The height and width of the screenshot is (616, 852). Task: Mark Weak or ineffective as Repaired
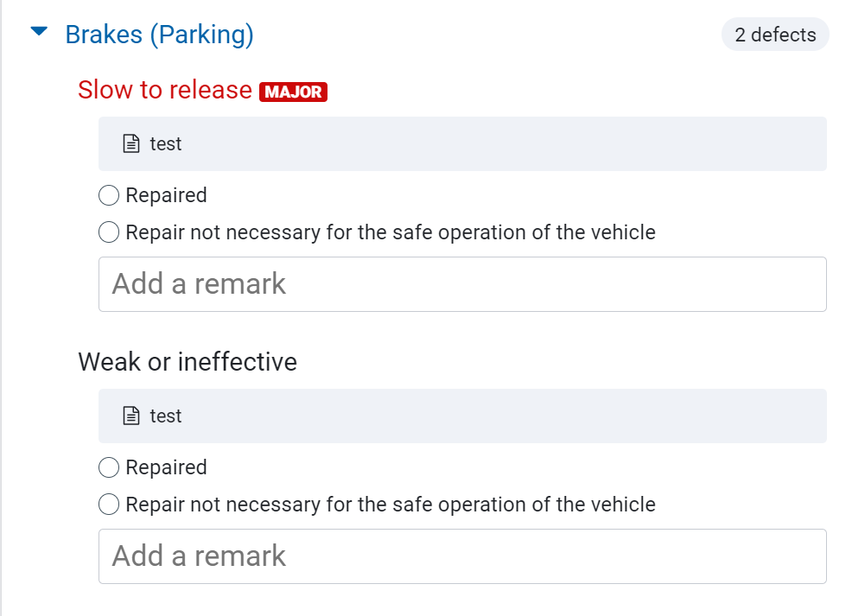(109, 467)
